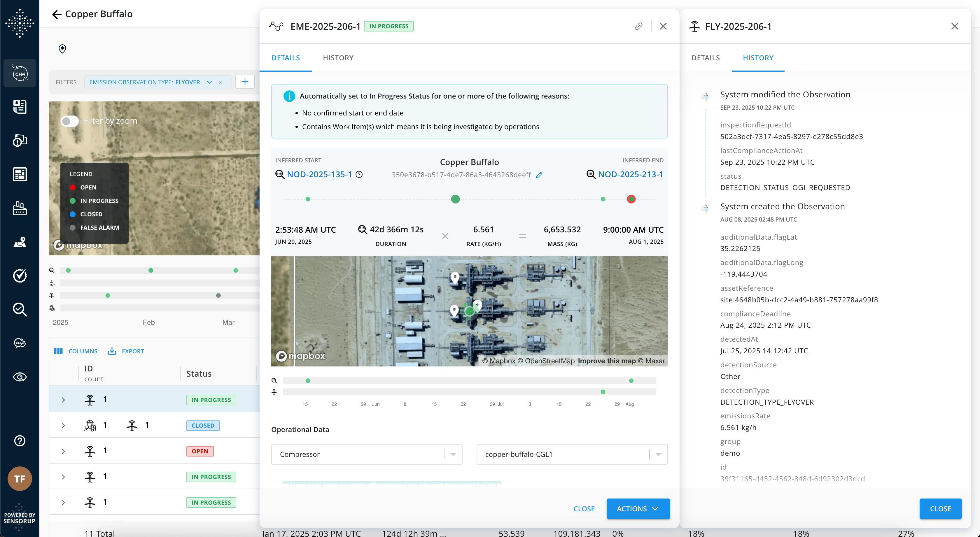The image size is (980, 537).
Task: Open the NOD-2025-213-1 link
Action: pos(630,174)
